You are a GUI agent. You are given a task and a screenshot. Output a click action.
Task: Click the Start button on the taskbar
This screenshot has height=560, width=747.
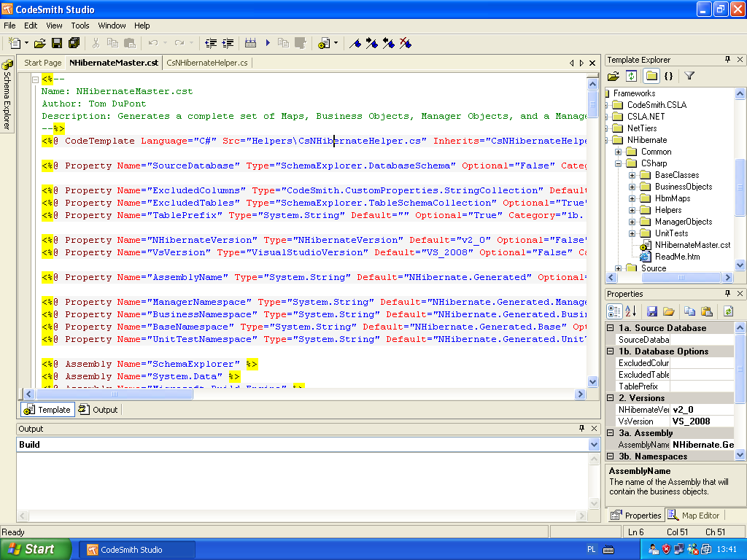pos(35,550)
